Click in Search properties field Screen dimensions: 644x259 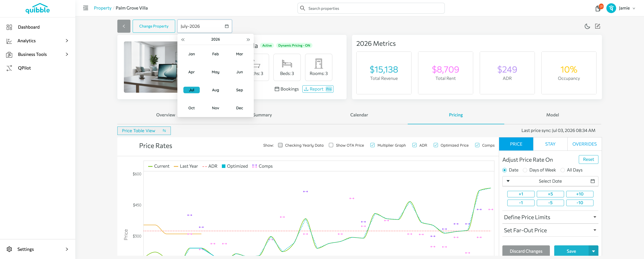[x=371, y=8]
